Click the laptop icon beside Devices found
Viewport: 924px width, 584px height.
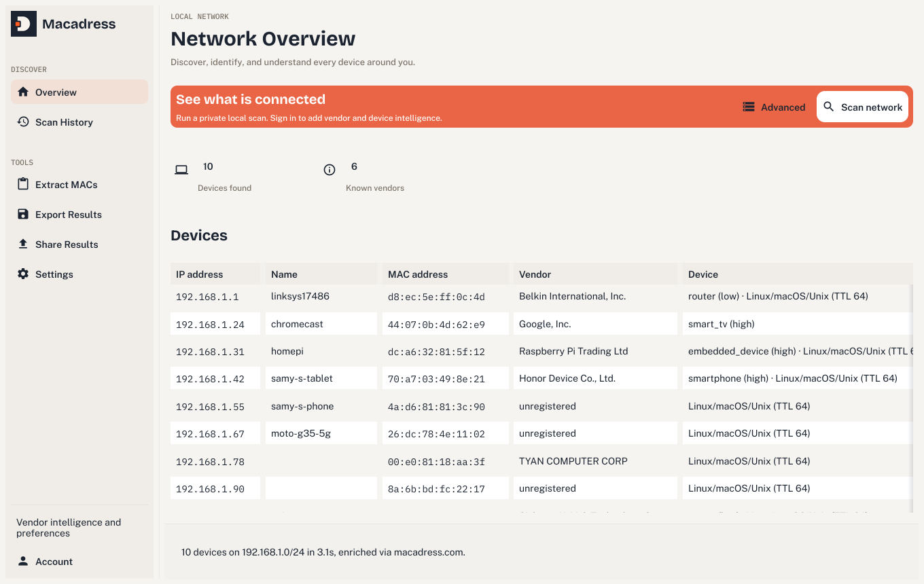click(181, 170)
